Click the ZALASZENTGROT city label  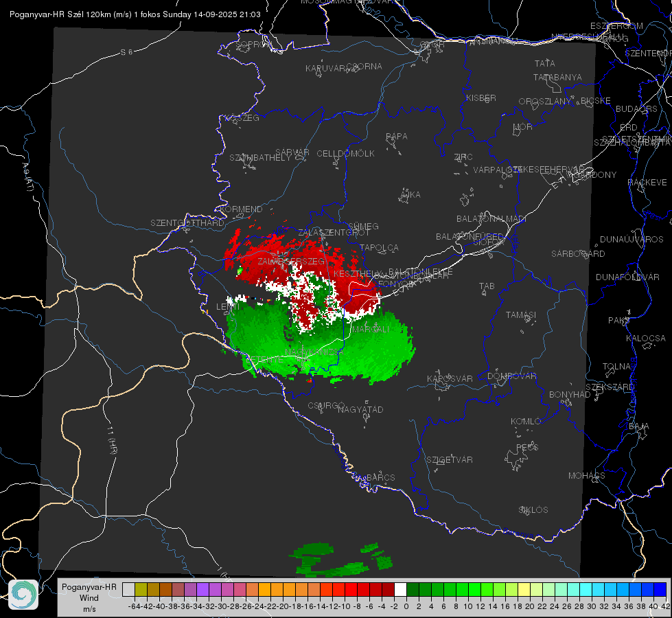pos(334,233)
